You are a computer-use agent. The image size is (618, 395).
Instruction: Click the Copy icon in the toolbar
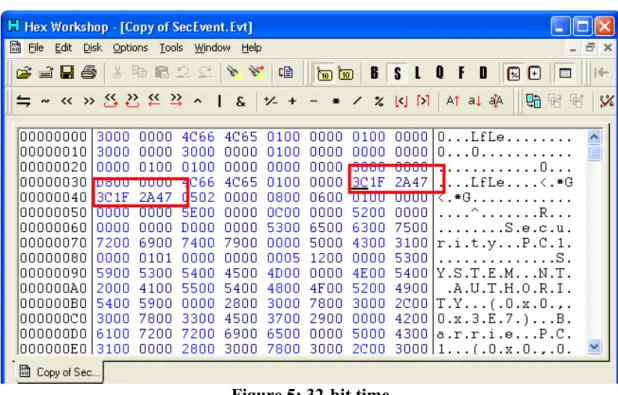click(x=139, y=73)
